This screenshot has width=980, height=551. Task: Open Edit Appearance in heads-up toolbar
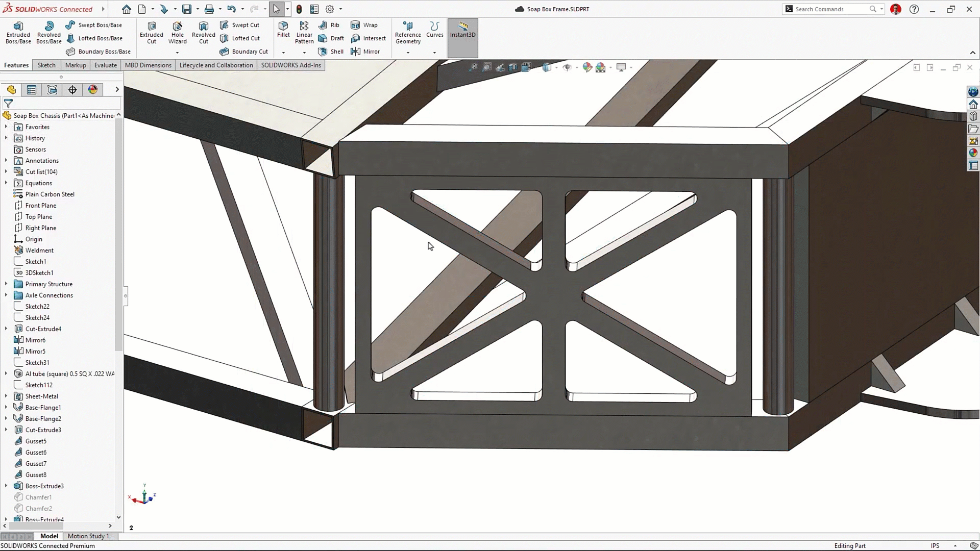tap(587, 67)
